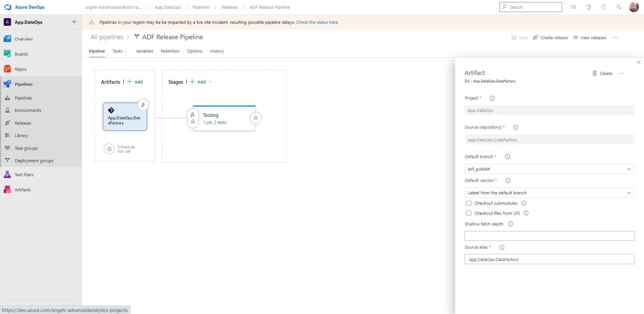Open pre-deployment conditions on Testing stage

coord(192,118)
